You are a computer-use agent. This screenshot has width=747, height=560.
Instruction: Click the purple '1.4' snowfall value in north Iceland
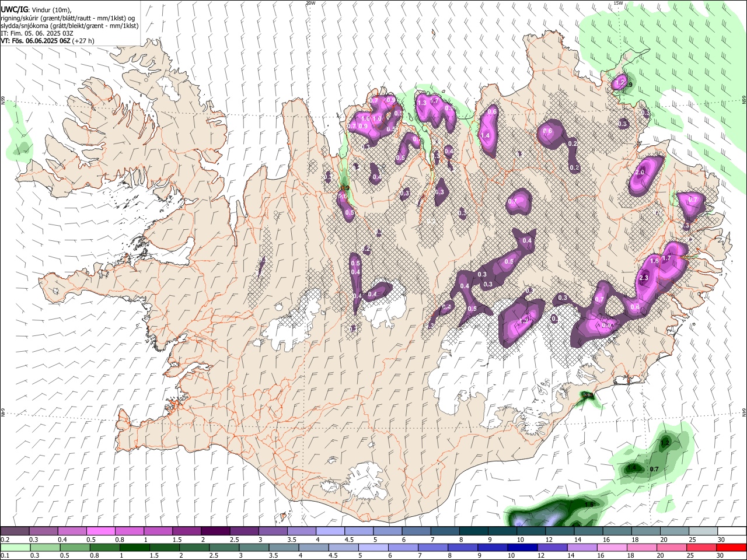click(484, 135)
